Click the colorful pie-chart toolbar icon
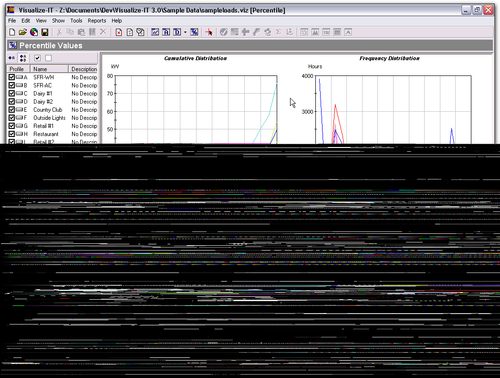 (x=34, y=32)
